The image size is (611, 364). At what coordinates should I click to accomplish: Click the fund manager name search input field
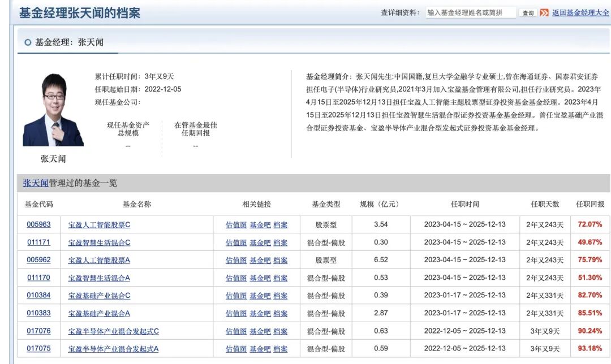point(471,13)
